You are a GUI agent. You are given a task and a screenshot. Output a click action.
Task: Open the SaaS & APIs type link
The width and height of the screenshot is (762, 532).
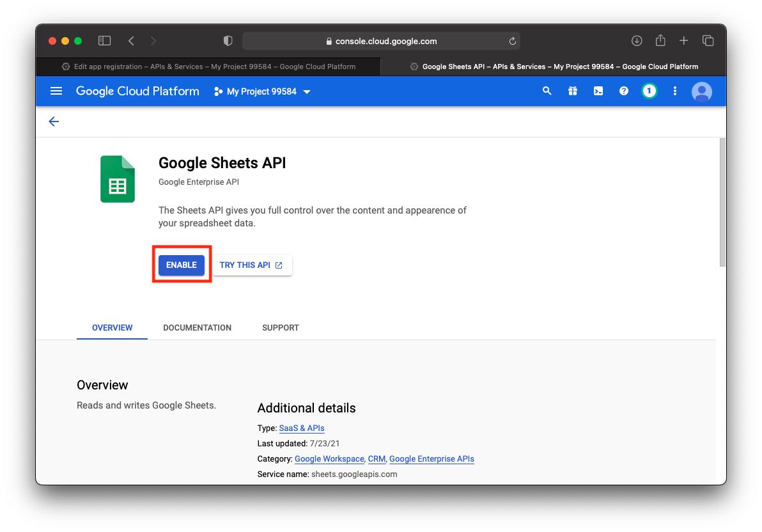tap(302, 428)
